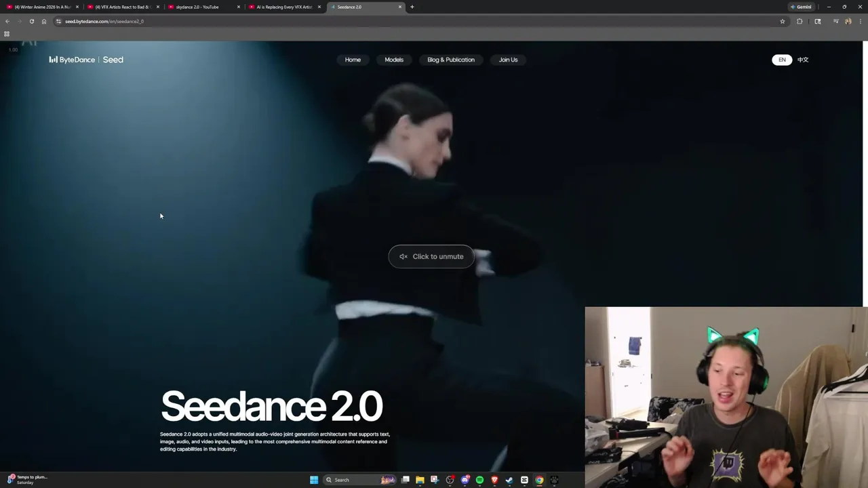Go back using the browser back arrow
Image resolution: width=868 pixels, height=488 pixels.
click(7, 21)
